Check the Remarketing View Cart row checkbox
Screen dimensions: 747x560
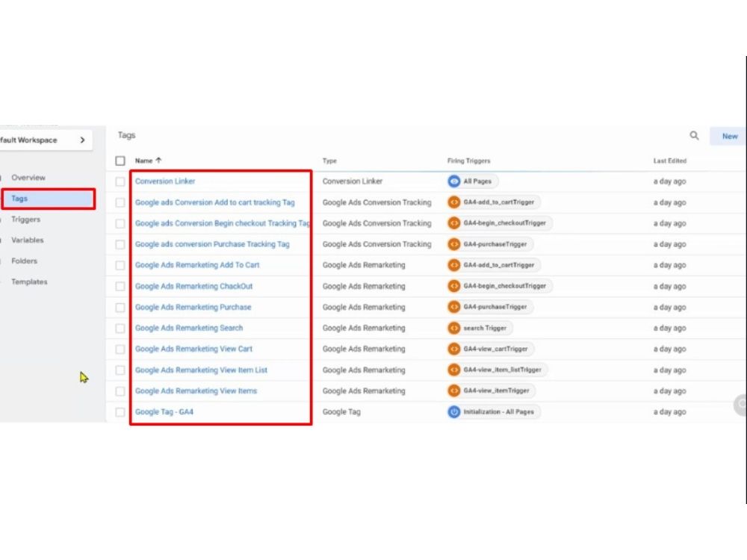click(x=120, y=349)
